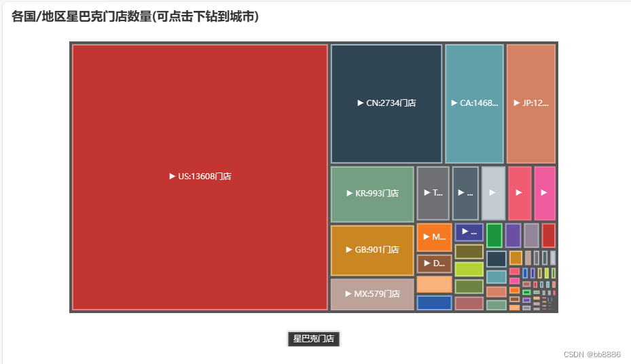The width and height of the screenshot is (631, 364).
Task: Click the small salmon block under small teal
Action: click(x=497, y=292)
